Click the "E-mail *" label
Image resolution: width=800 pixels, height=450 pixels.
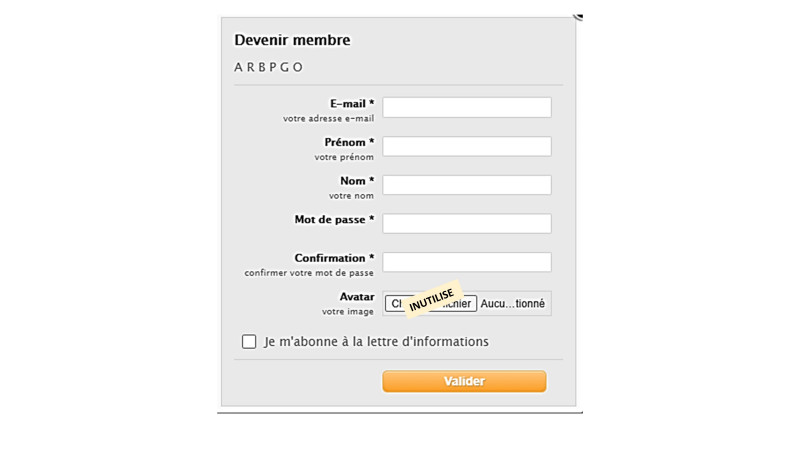[x=352, y=103]
